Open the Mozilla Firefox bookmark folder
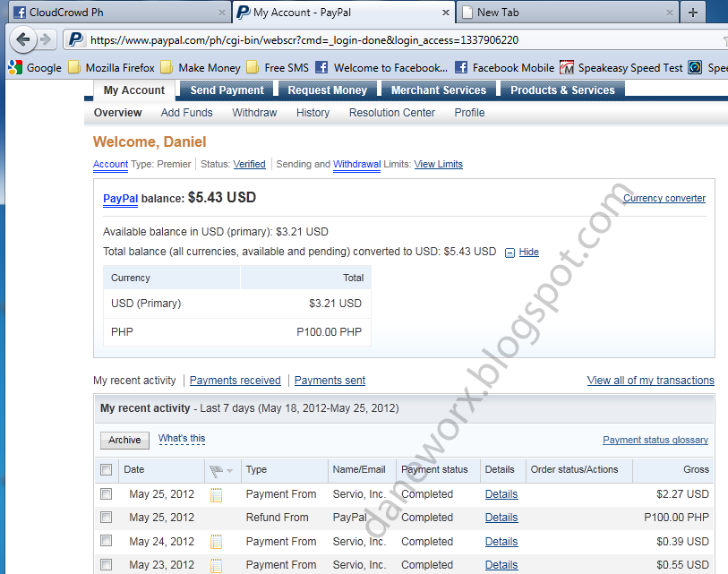 pyautogui.click(x=111, y=68)
